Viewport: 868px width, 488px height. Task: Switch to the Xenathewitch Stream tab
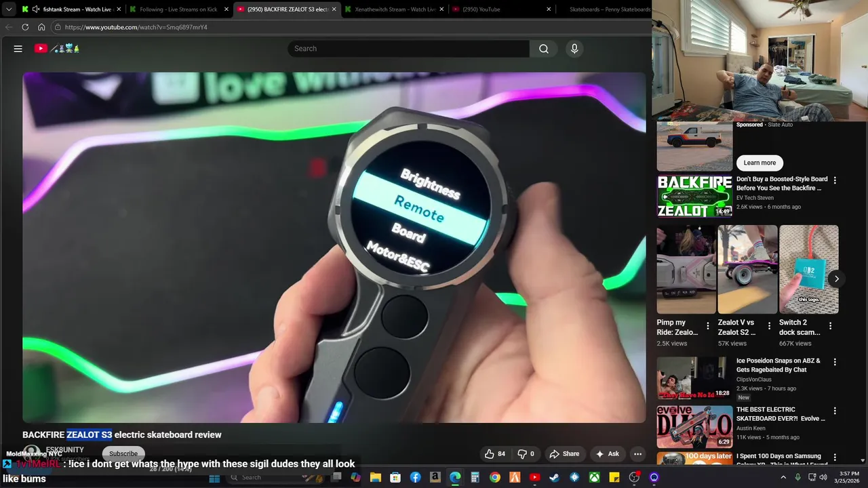[x=395, y=9]
